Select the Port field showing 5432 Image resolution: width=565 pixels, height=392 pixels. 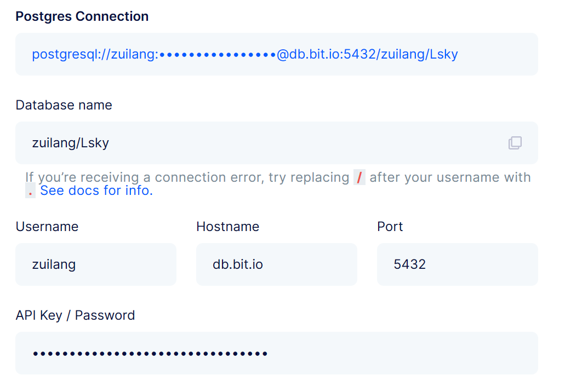[x=457, y=264]
